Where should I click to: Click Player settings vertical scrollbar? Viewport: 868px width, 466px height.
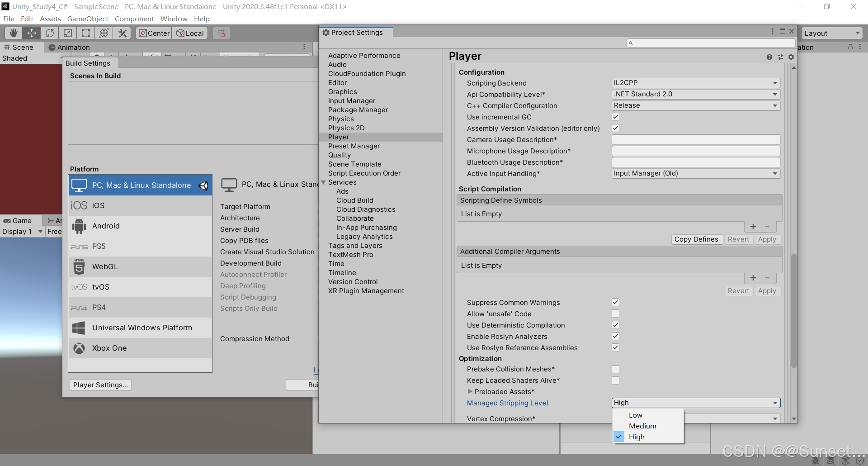pyautogui.click(x=794, y=311)
